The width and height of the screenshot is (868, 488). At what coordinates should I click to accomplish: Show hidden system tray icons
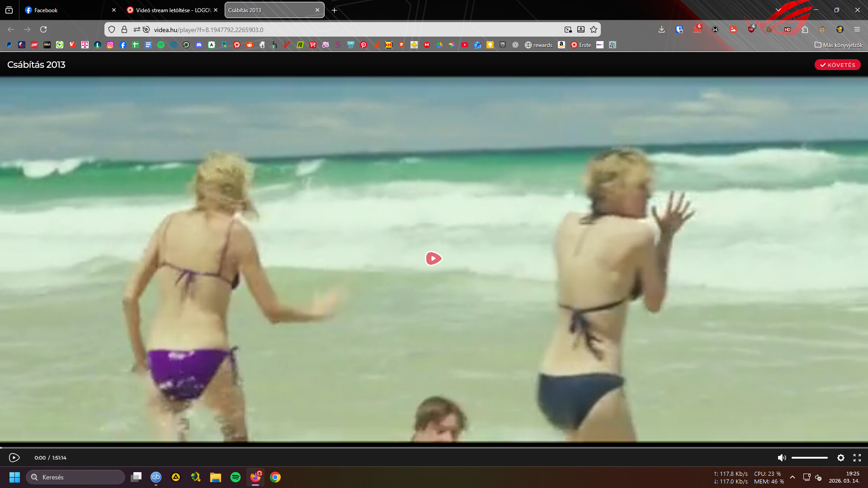[x=793, y=477]
